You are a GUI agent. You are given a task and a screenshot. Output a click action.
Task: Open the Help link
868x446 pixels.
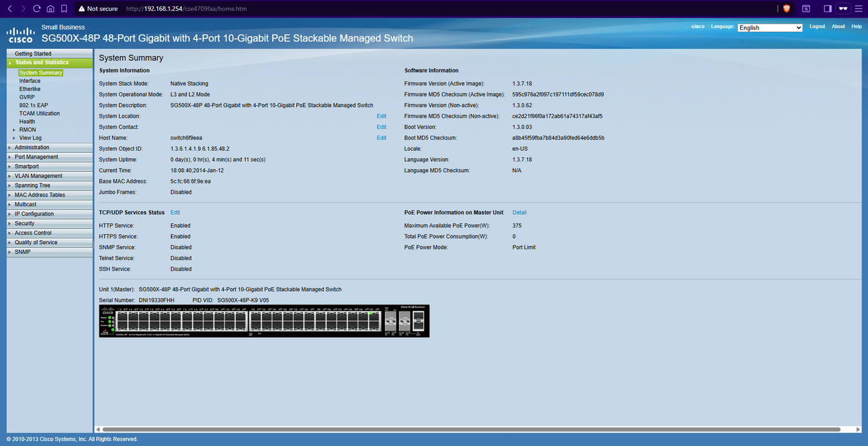pos(857,27)
